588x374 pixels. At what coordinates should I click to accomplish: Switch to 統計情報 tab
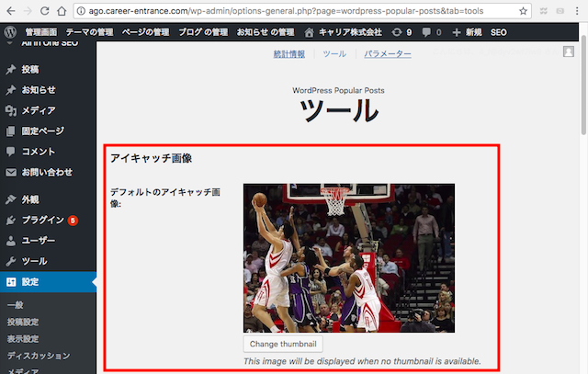pyautogui.click(x=288, y=54)
